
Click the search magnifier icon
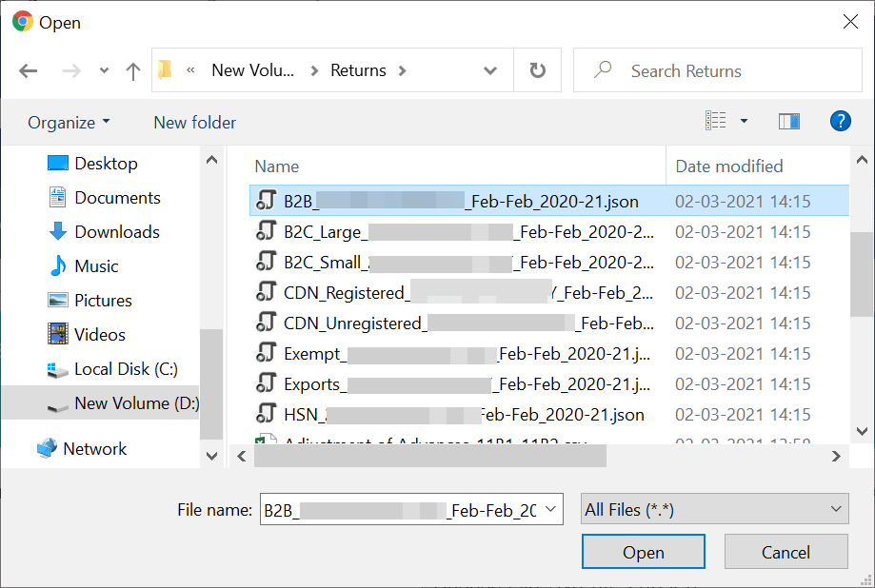pos(602,69)
